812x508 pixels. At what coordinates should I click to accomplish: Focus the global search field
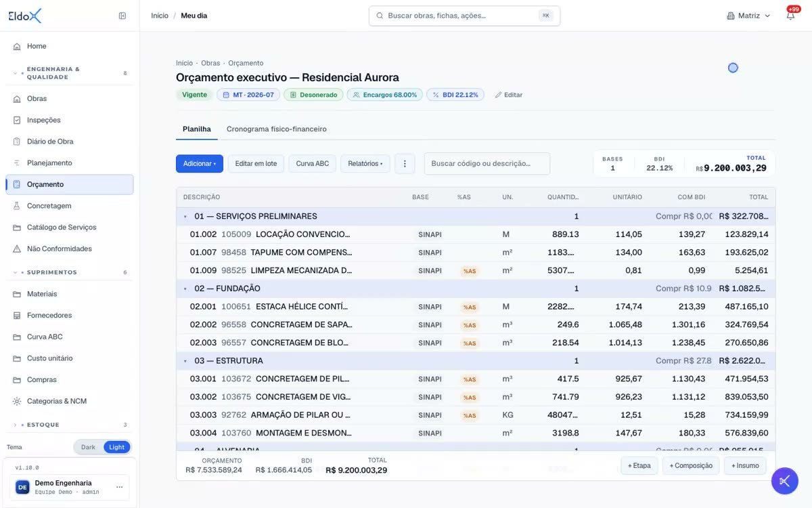(x=464, y=16)
